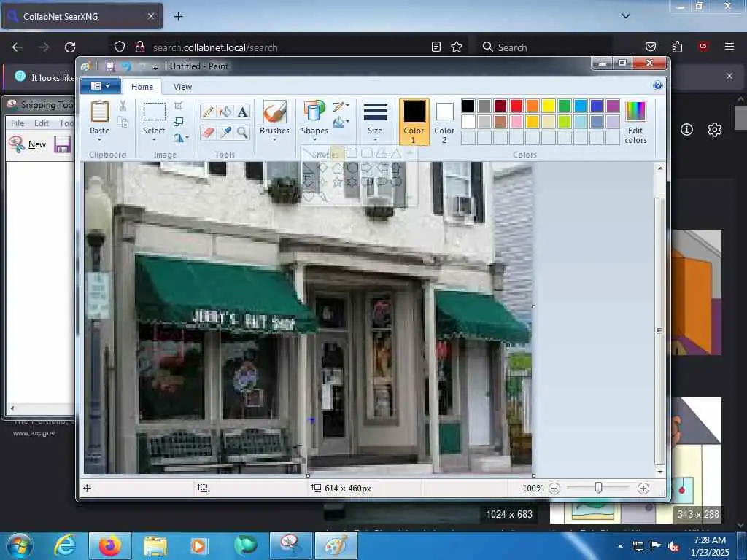
Task: Click New in Snipping Tool
Action: 28,144
